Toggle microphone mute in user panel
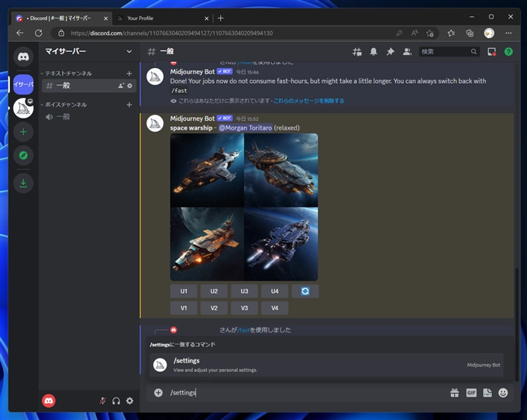The height and width of the screenshot is (420, 527). 102,401
